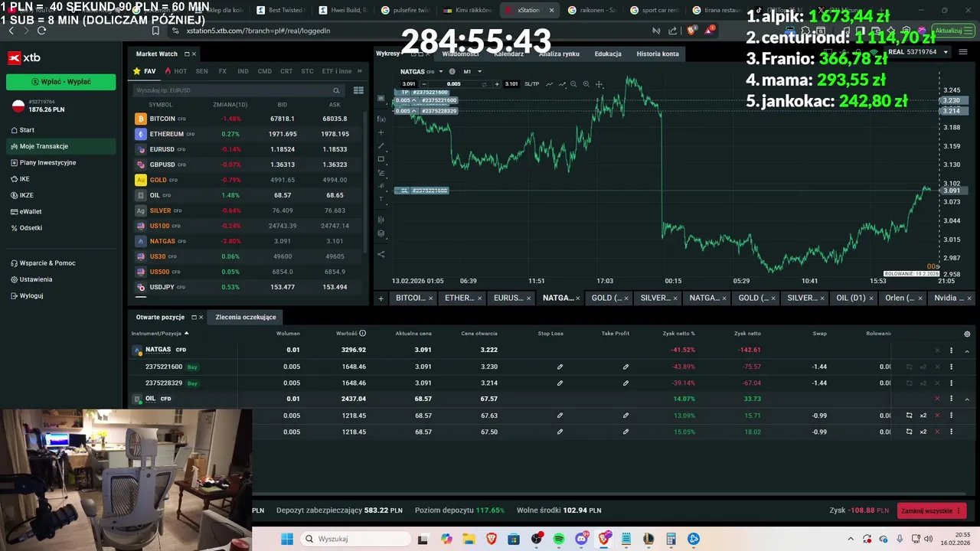980x551 pixels.
Task: Click the Wpłać - Wypłać button
Action: tap(60, 81)
